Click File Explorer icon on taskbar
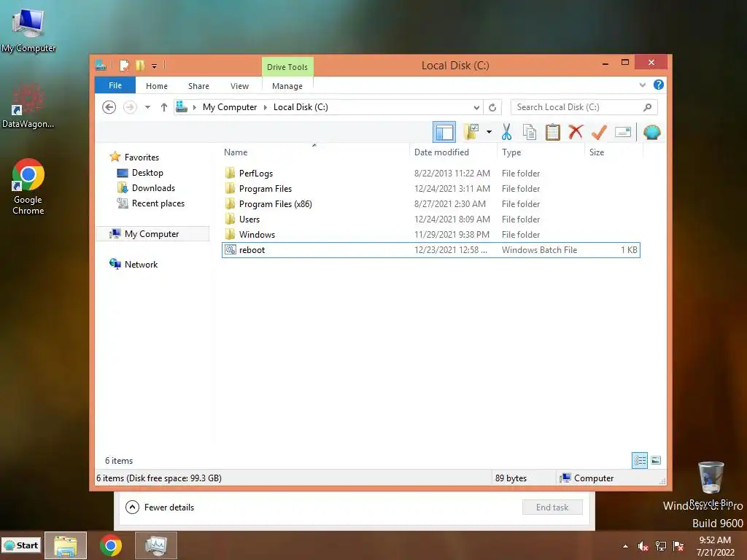Image resolution: width=747 pixels, height=560 pixels. click(x=66, y=545)
